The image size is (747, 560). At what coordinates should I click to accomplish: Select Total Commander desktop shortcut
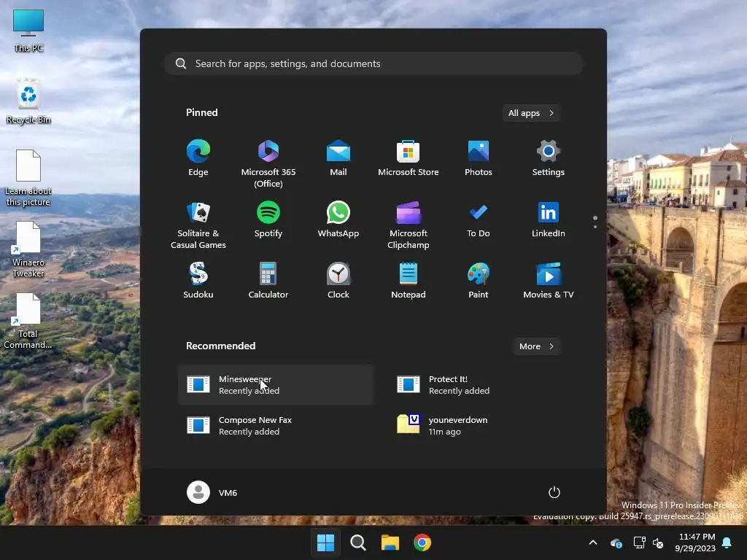pyautogui.click(x=28, y=321)
